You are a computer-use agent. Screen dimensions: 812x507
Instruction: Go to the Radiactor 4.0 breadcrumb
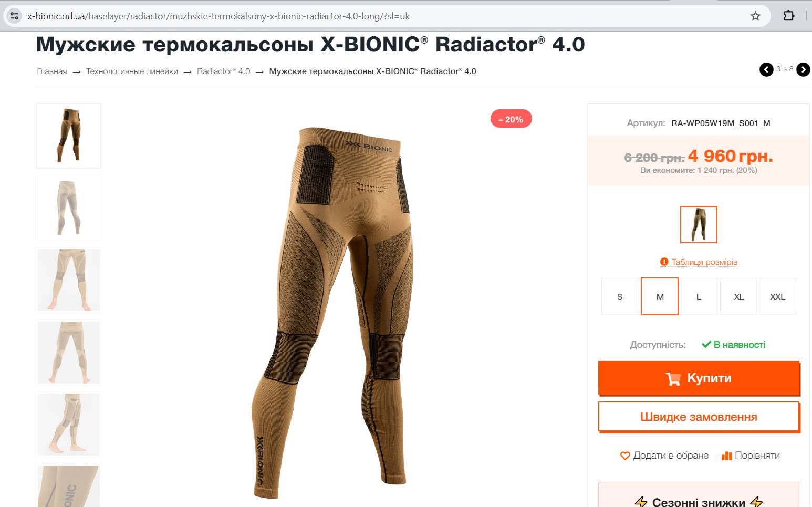pyautogui.click(x=224, y=71)
